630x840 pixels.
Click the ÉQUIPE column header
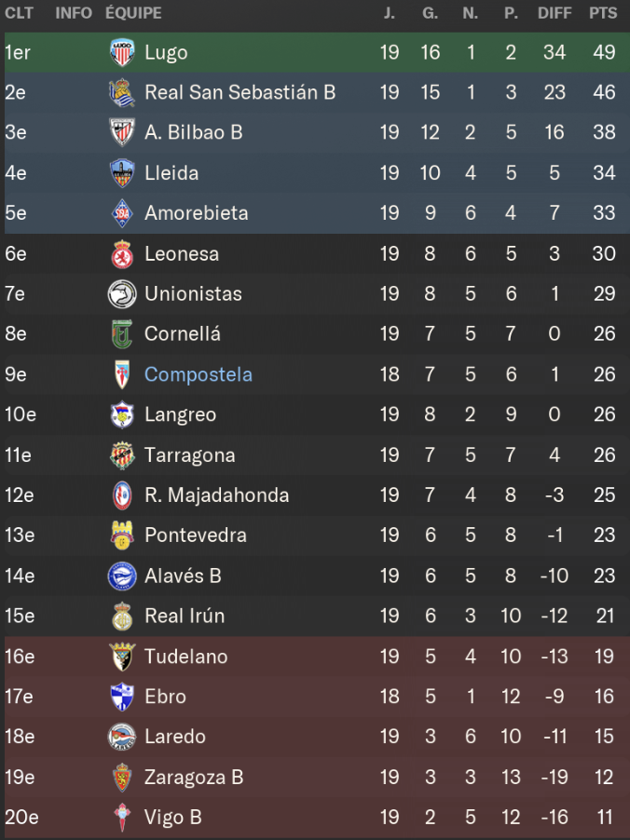click(133, 14)
